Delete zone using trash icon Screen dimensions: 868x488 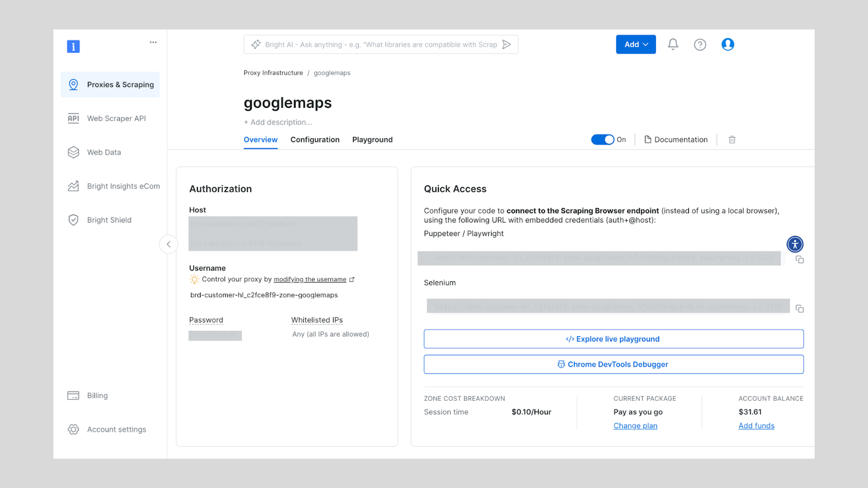pyautogui.click(x=732, y=140)
